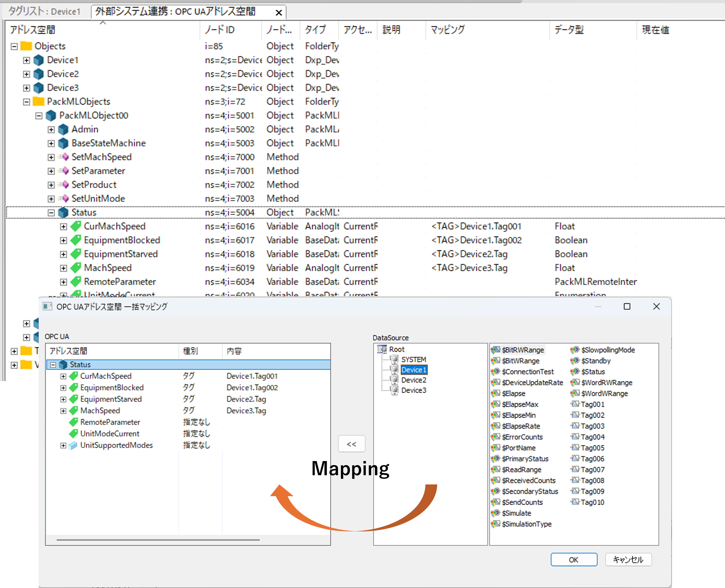The width and height of the screenshot is (725, 588).
Task: Click the CurMachSpeed green tag icon
Action: pos(76,226)
